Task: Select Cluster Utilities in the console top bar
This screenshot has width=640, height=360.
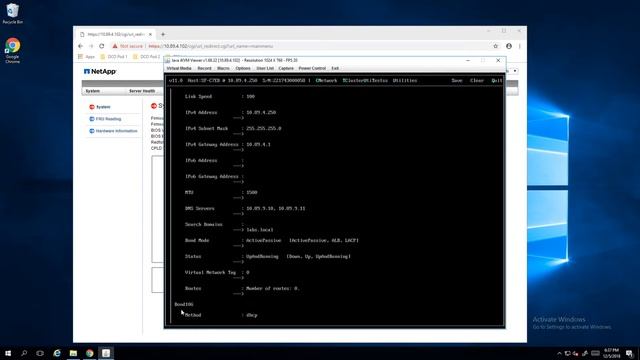Action: [365, 80]
